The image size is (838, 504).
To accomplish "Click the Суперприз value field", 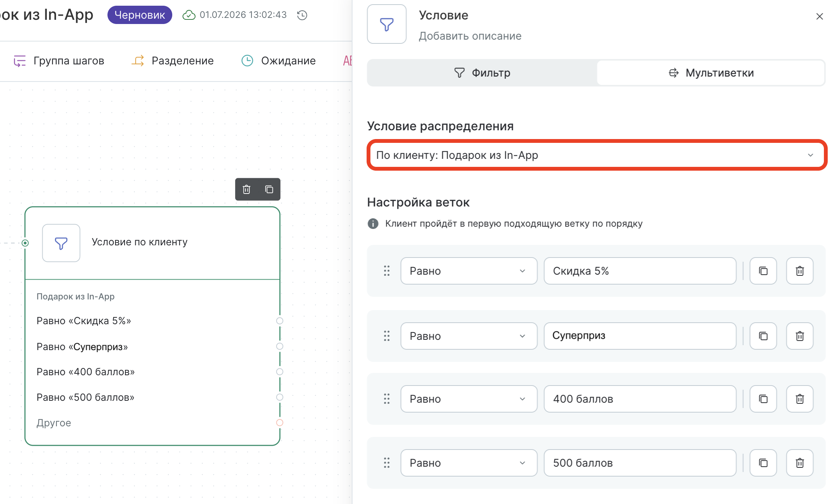I will click(640, 336).
